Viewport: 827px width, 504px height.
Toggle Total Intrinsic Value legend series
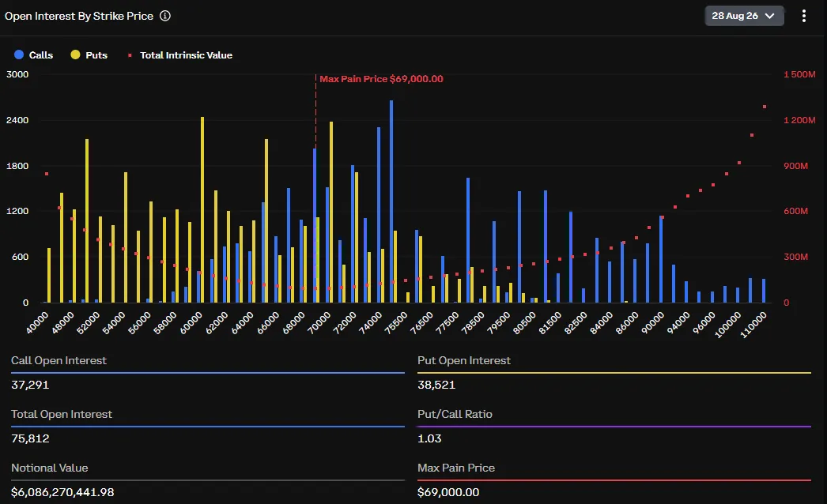(x=179, y=55)
